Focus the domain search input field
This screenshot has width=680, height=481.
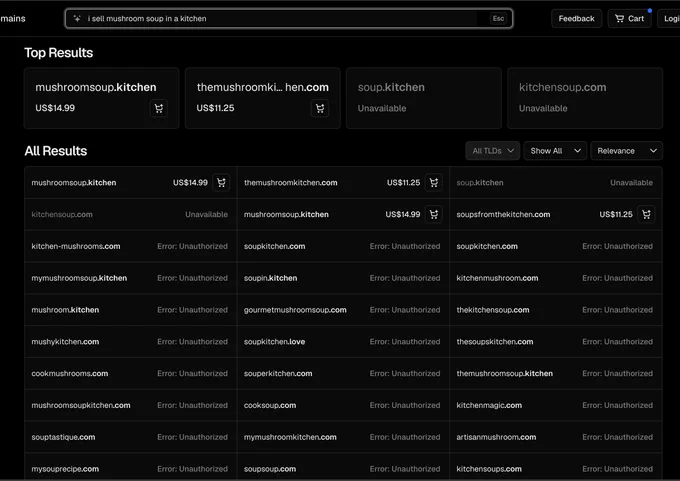289,19
